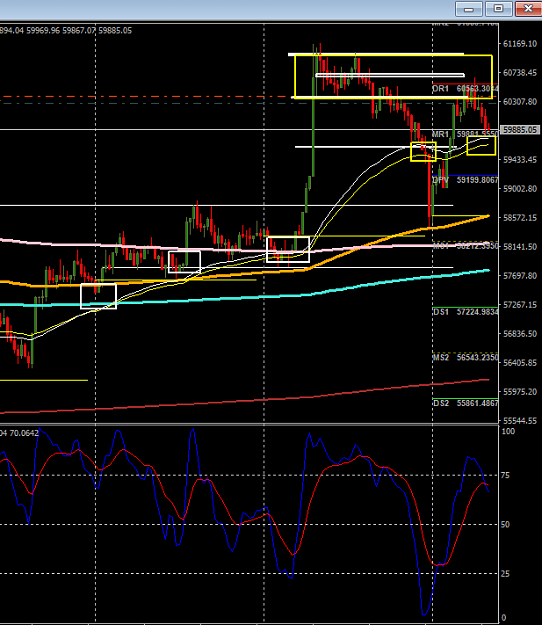
Task: Select the DPV 59199.8067 pivot label
Action: click(465, 180)
